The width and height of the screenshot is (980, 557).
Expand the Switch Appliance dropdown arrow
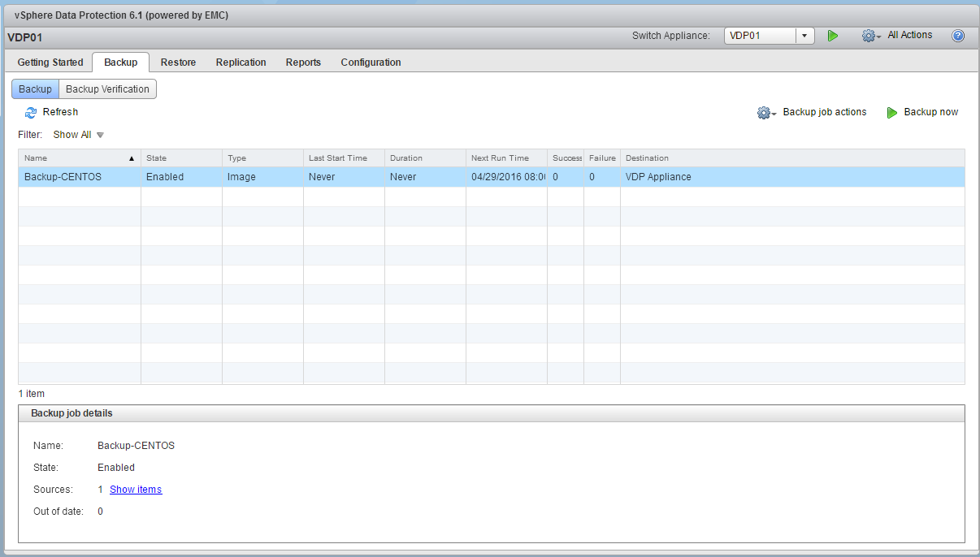pyautogui.click(x=804, y=35)
